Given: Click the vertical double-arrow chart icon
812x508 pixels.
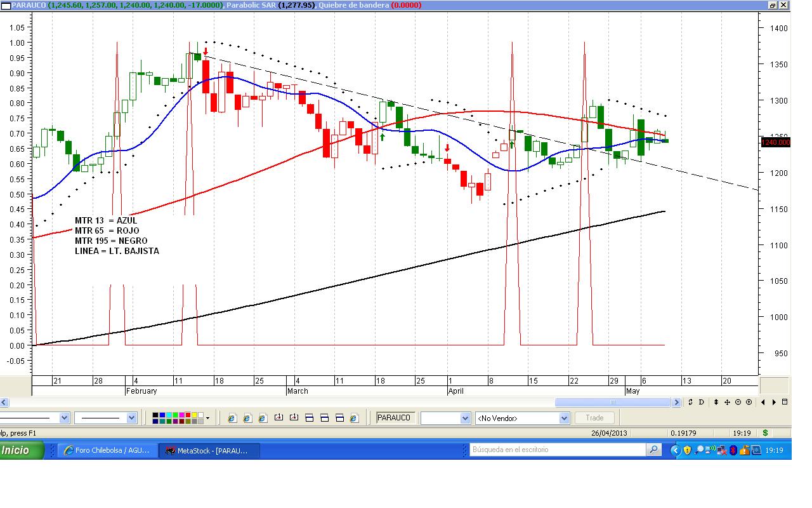Looking at the screenshot, I should coord(716,402).
